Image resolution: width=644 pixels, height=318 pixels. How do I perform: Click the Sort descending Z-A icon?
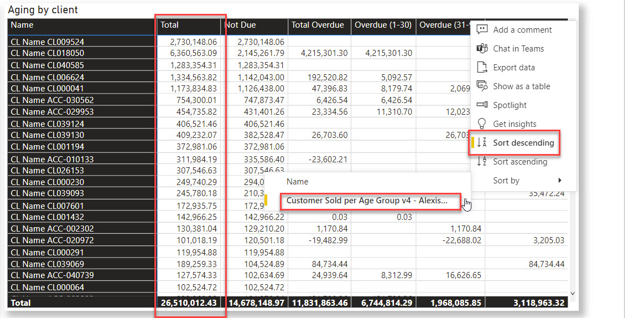coord(482,143)
